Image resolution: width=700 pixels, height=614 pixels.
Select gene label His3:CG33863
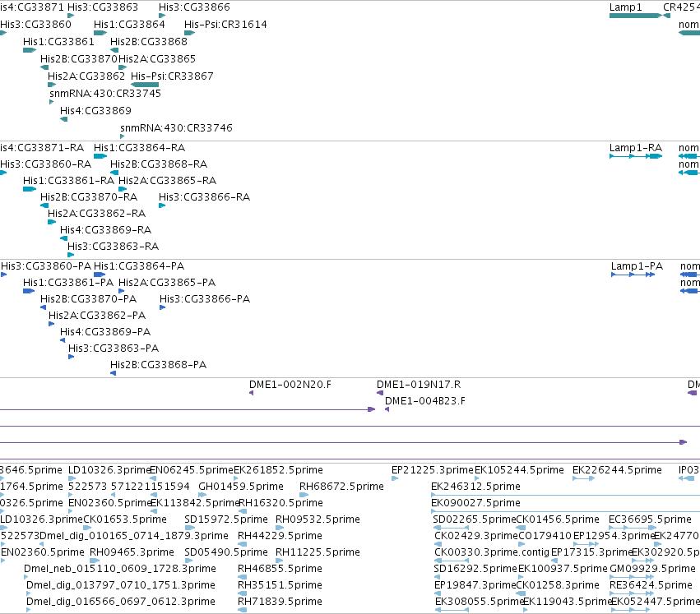[x=103, y=7]
